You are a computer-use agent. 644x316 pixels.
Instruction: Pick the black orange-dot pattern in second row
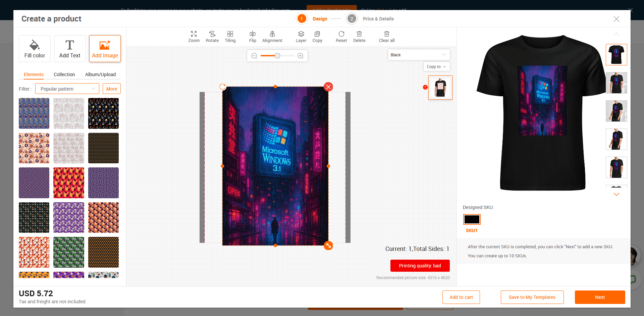[103, 148]
